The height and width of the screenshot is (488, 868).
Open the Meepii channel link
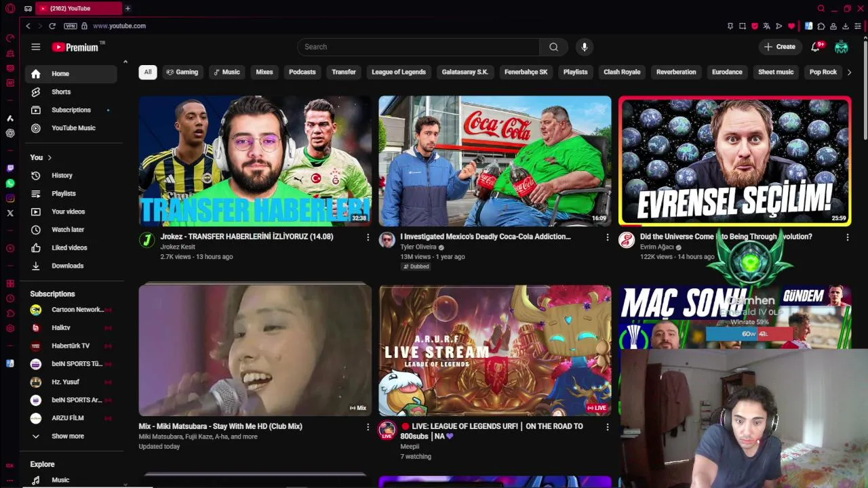pos(410,447)
